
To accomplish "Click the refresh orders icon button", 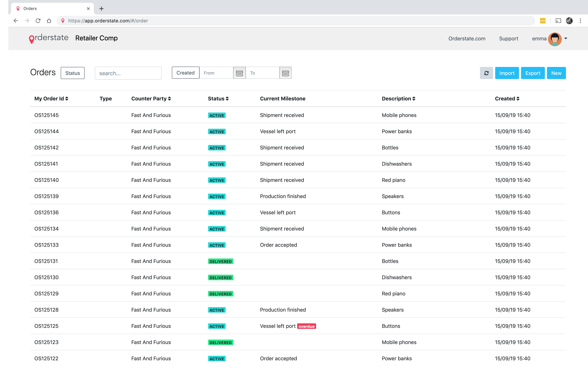I will pyautogui.click(x=486, y=73).
